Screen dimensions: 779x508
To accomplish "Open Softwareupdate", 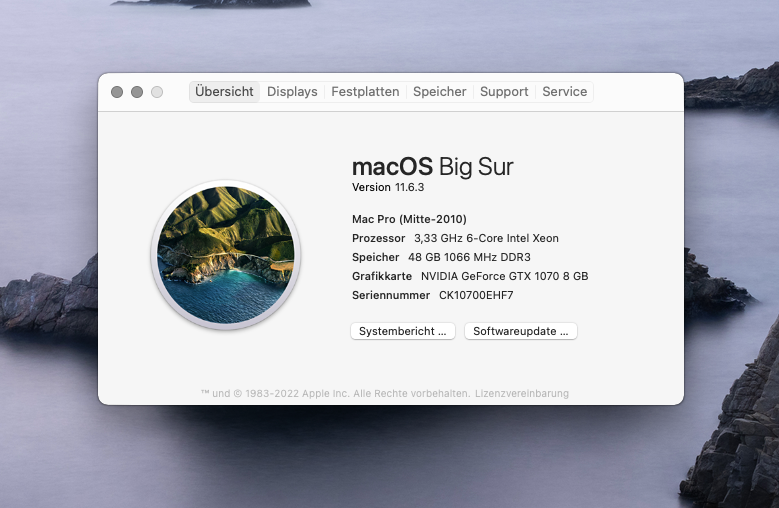I will (x=521, y=331).
